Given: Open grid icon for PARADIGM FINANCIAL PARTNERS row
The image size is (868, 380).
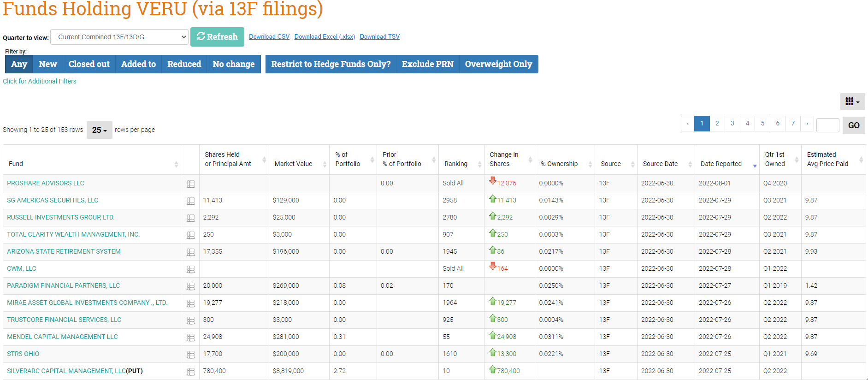Looking at the screenshot, I should pos(191,286).
